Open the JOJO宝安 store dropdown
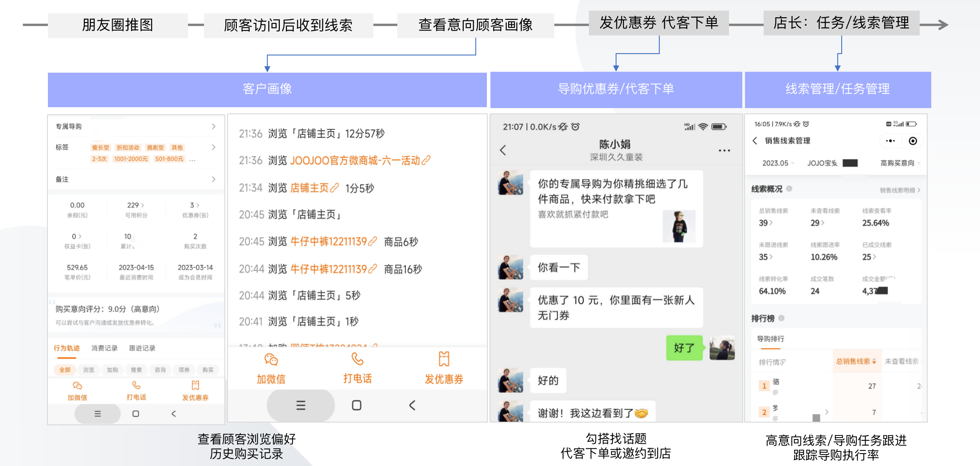 coord(832,163)
